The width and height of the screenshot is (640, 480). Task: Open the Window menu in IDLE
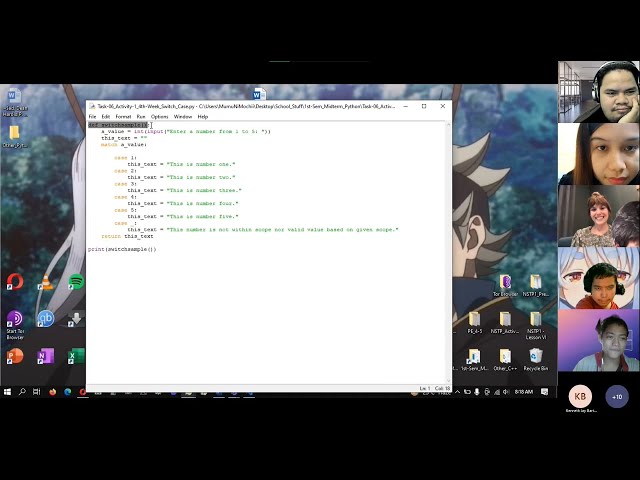pos(183,117)
